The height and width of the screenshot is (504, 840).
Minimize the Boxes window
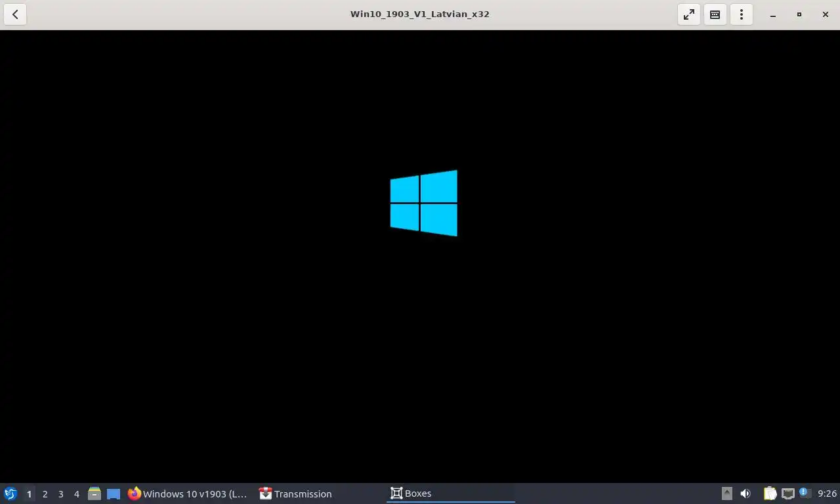pyautogui.click(x=773, y=14)
